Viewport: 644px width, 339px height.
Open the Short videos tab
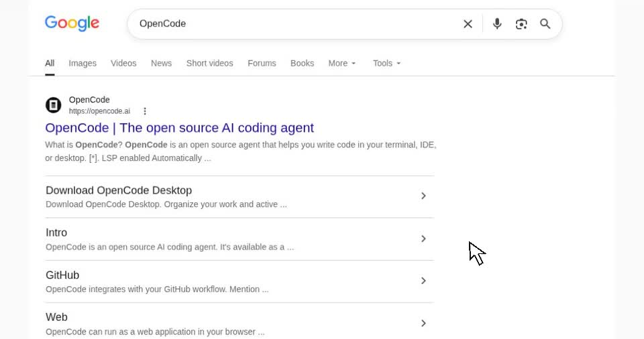click(x=209, y=63)
